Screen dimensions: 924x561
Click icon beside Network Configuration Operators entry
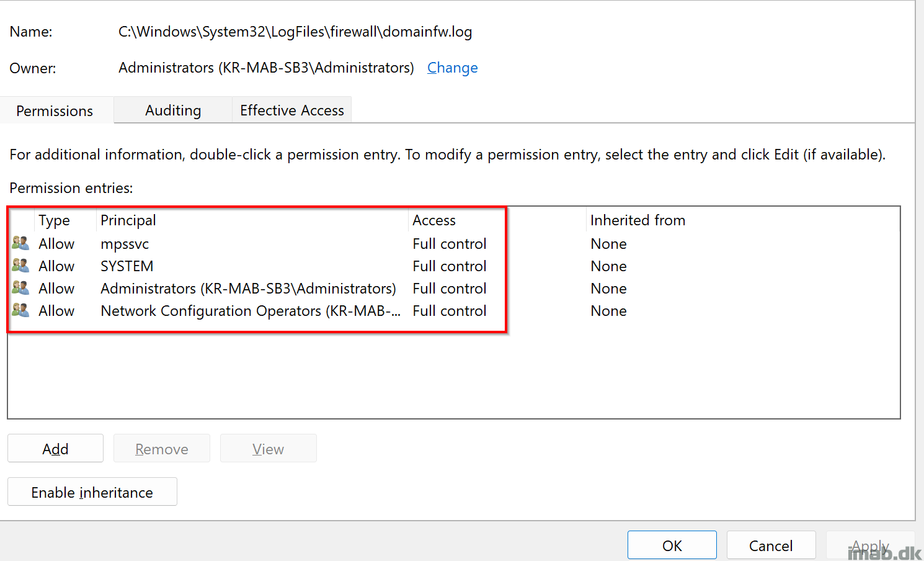20,310
